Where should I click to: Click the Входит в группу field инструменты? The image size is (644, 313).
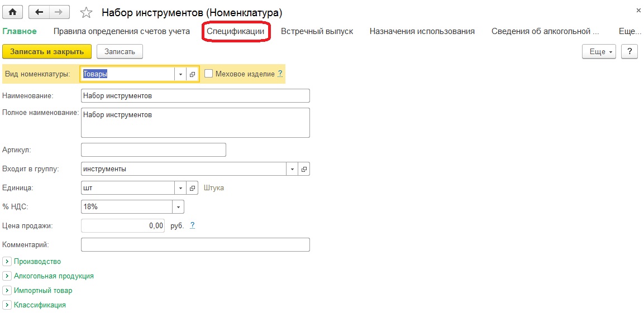click(x=184, y=169)
